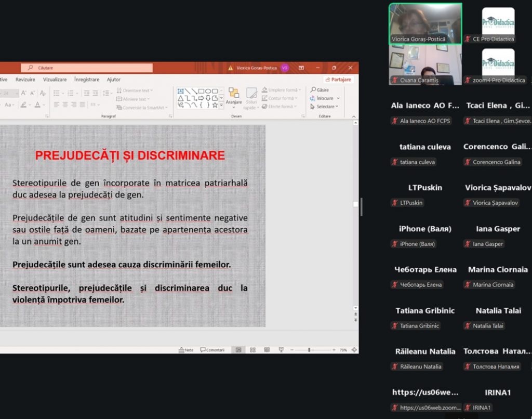This screenshot has height=419, width=532.
Task: Click the increase font size icon
Action: [24, 93]
